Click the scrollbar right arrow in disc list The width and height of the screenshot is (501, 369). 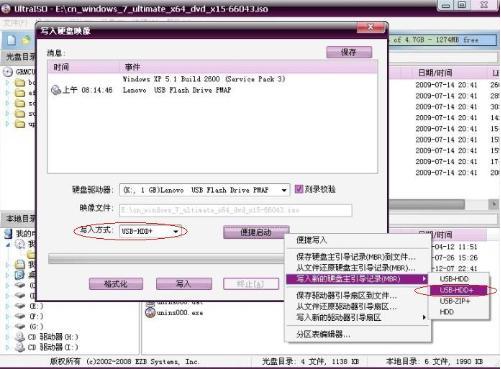[494, 204]
